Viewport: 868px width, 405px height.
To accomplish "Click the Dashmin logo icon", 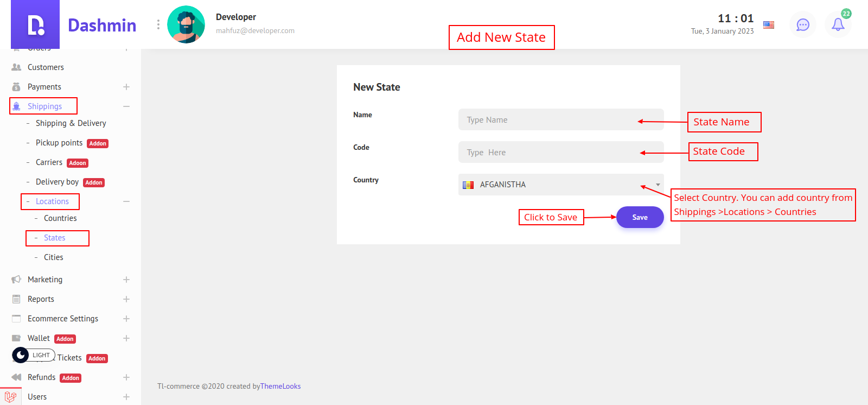I will (x=35, y=25).
